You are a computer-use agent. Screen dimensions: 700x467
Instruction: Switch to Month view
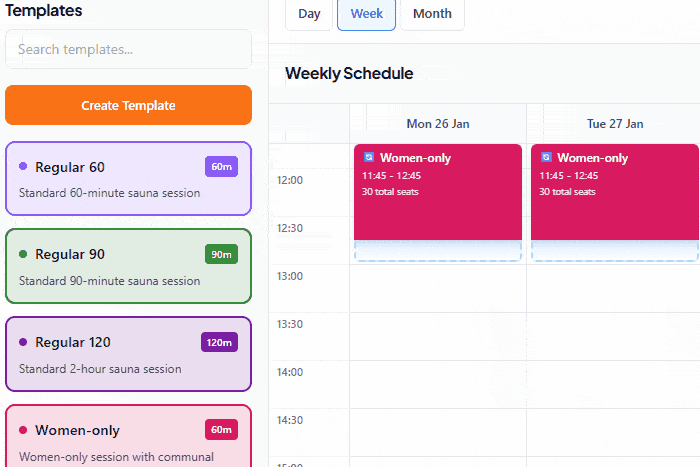click(432, 14)
